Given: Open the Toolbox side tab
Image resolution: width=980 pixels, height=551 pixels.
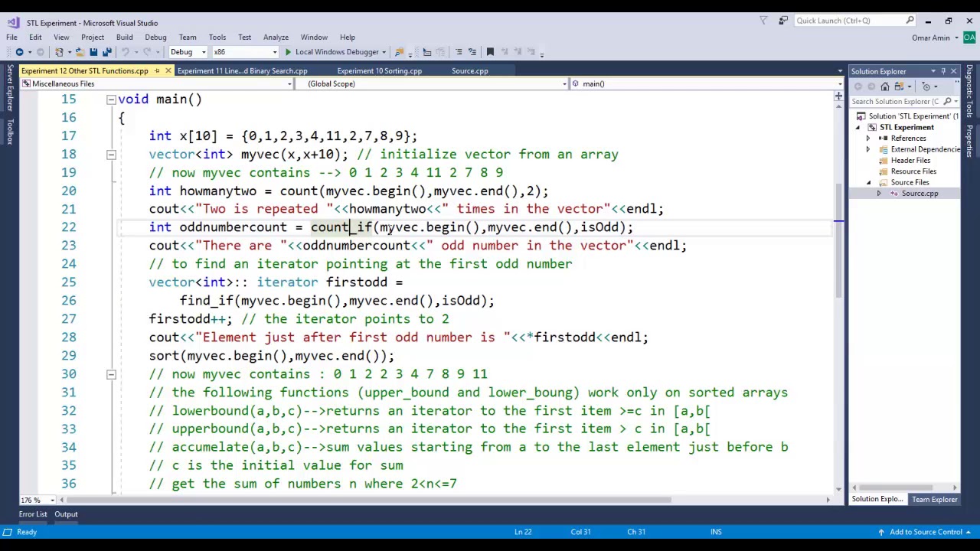Looking at the screenshot, I should 9,130.
